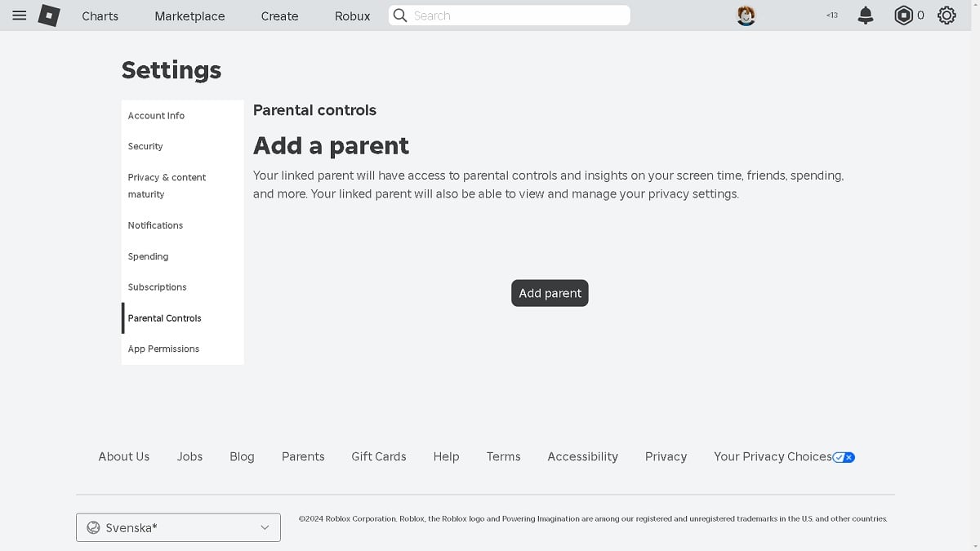The height and width of the screenshot is (551, 980).
Task: Click the Roblox logo
Action: (48, 16)
